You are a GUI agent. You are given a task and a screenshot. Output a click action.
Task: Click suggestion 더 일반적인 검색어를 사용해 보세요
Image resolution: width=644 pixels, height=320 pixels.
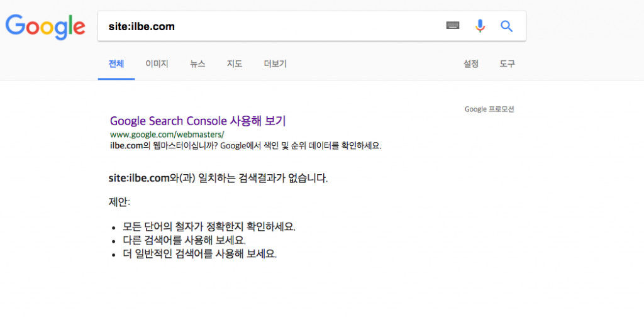coord(199,253)
